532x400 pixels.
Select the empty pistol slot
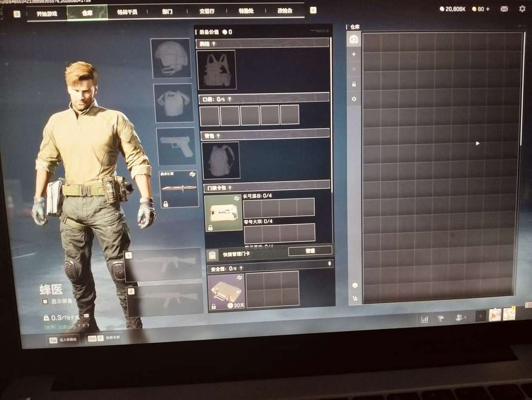pyautogui.click(x=176, y=147)
